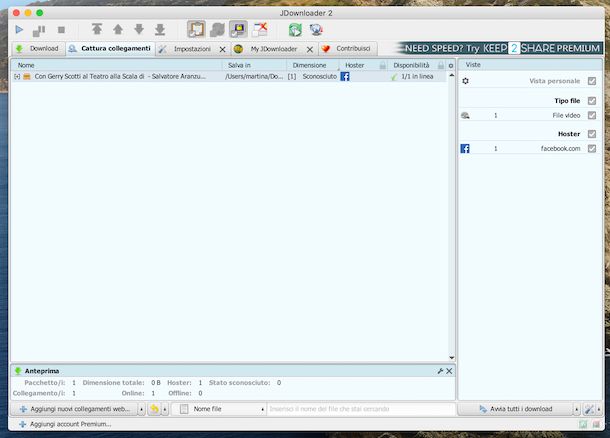Screen dimensions: 610x438
Task: Click the 1/1 in linea availability
Action: pos(417,77)
